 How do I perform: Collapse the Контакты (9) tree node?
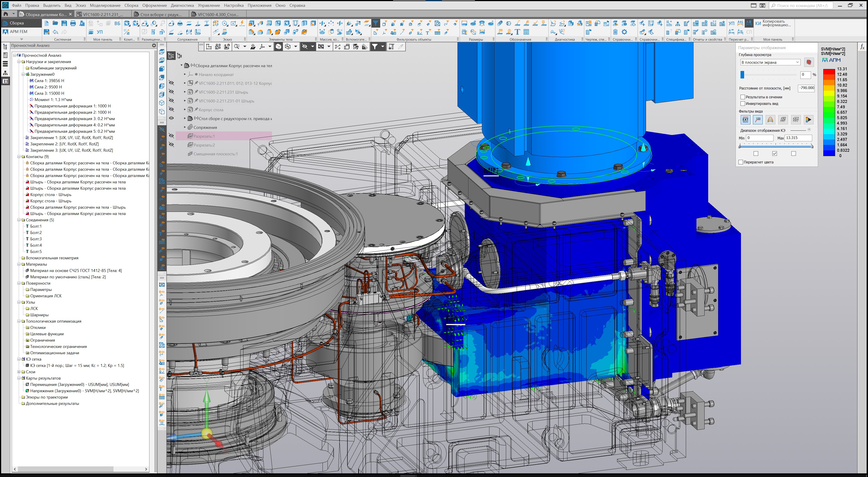point(19,157)
